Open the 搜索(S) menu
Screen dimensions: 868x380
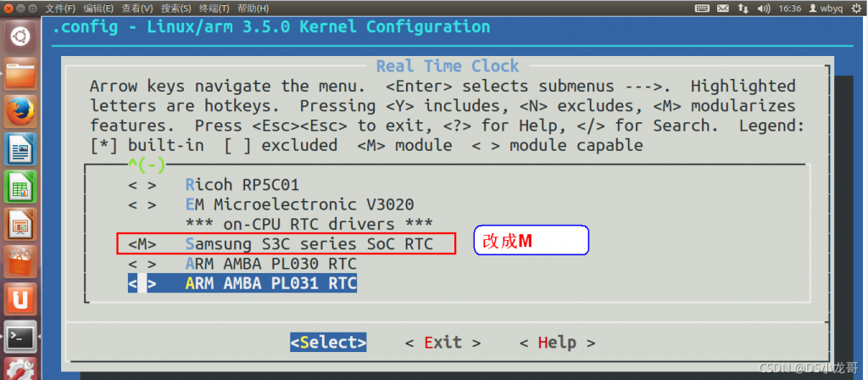click(x=175, y=8)
